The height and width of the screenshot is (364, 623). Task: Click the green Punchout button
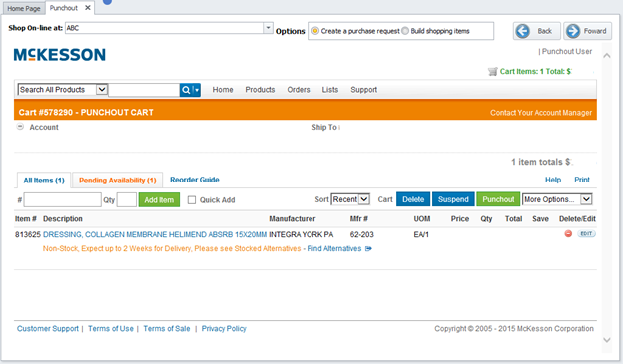pos(498,199)
